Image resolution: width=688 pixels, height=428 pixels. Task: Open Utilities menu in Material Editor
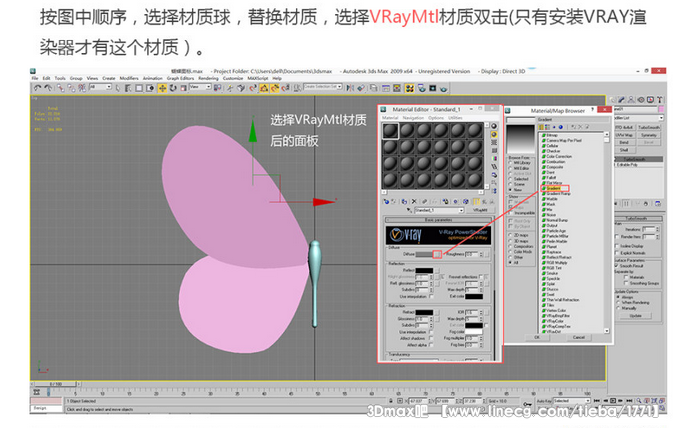click(455, 118)
